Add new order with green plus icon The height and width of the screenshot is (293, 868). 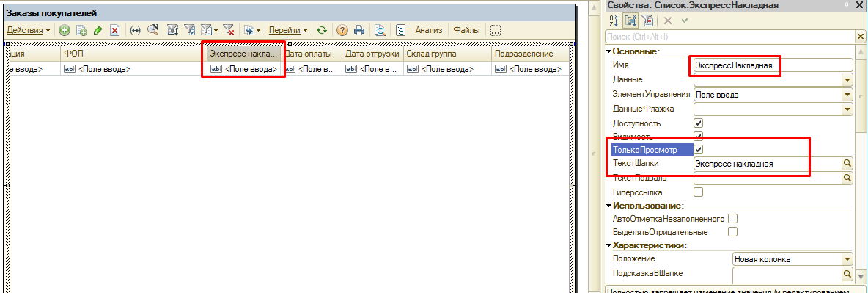click(x=65, y=30)
